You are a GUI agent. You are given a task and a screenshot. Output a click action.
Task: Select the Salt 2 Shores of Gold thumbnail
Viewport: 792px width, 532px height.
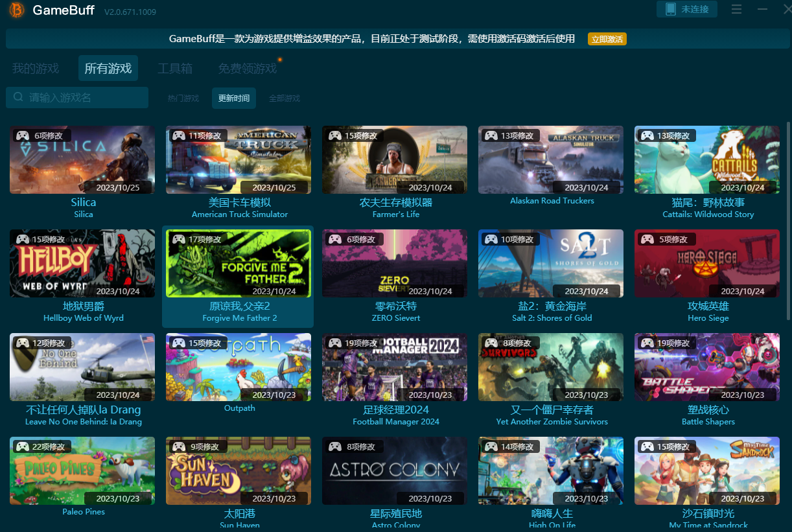(551, 263)
